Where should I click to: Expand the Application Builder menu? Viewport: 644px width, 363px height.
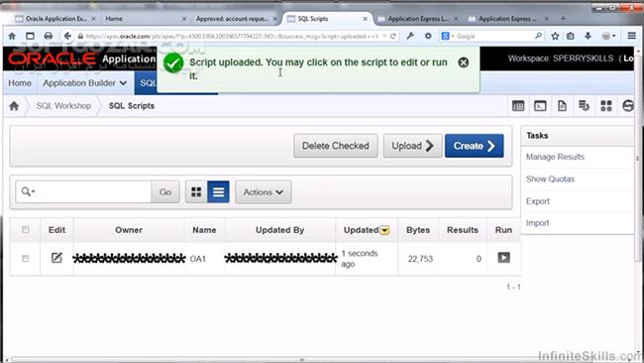click(x=84, y=83)
